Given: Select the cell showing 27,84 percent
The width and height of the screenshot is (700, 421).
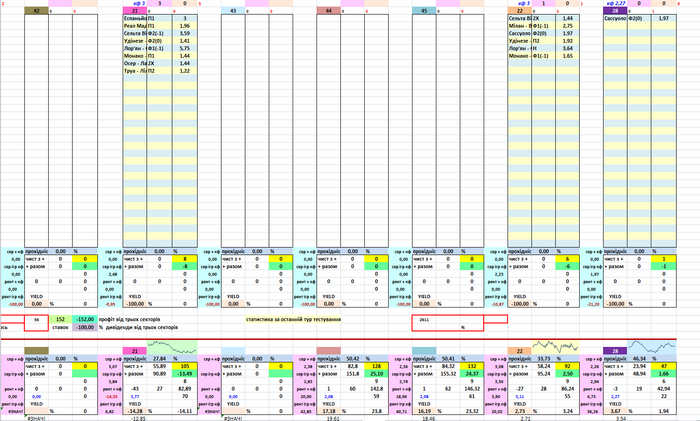Looking at the screenshot, I should [159, 358].
